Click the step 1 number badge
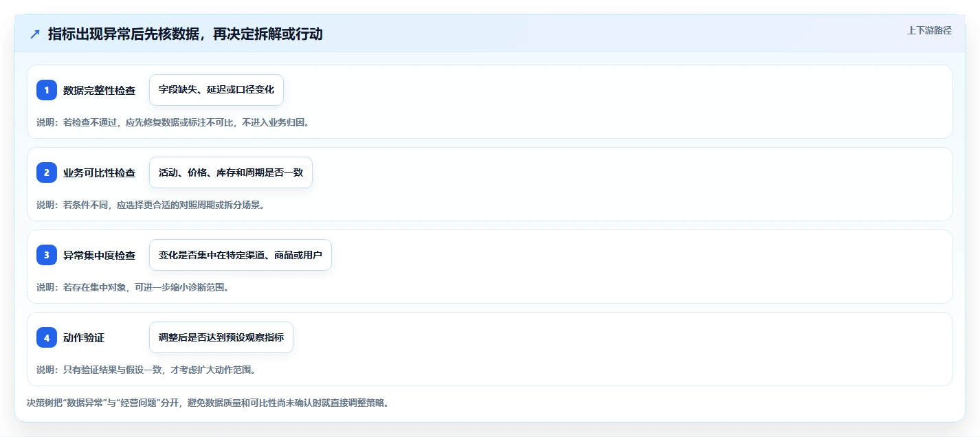The height and width of the screenshot is (437, 980). 47,90
